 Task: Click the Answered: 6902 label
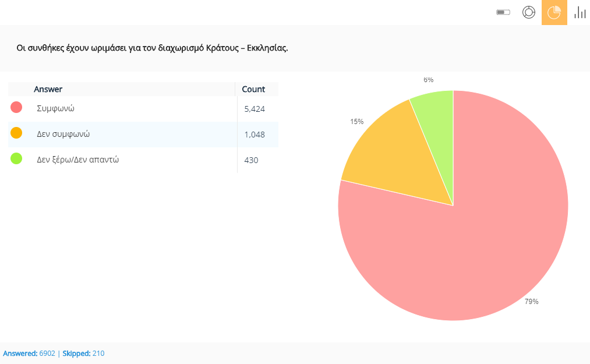click(x=29, y=354)
